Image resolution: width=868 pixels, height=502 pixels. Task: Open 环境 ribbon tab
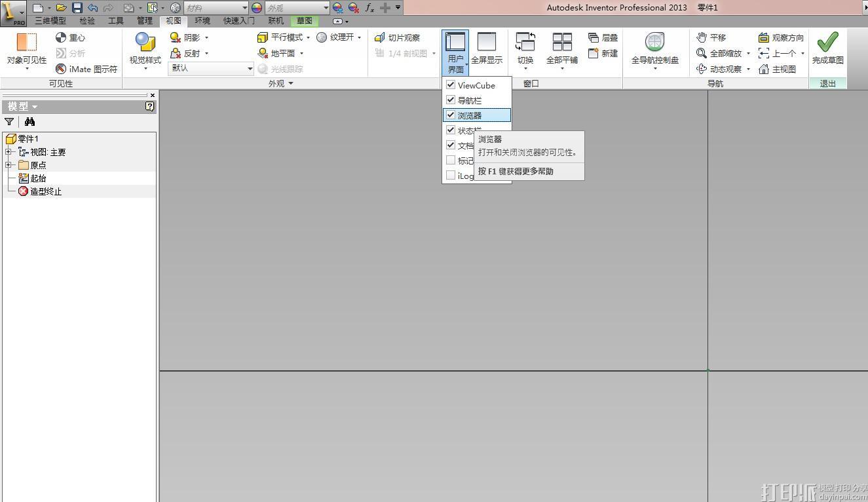click(x=202, y=21)
